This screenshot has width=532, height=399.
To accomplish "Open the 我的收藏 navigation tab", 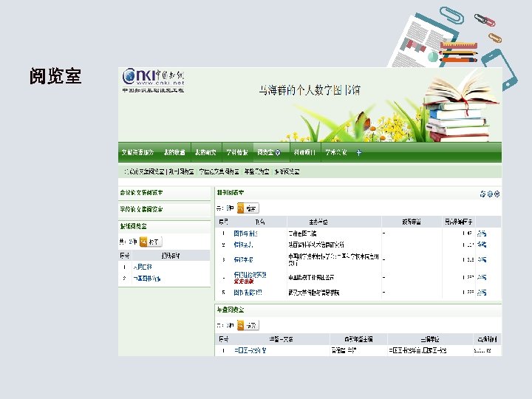I will [174, 153].
